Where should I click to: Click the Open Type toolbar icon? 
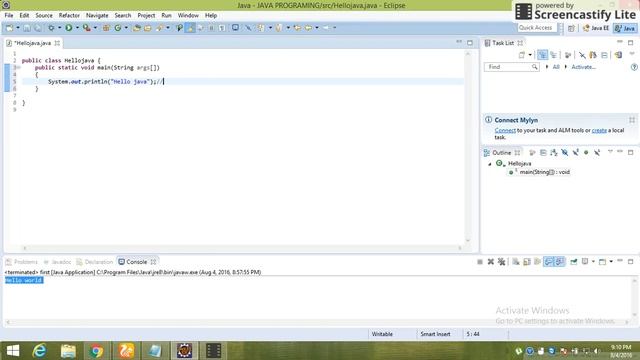[137, 28]
